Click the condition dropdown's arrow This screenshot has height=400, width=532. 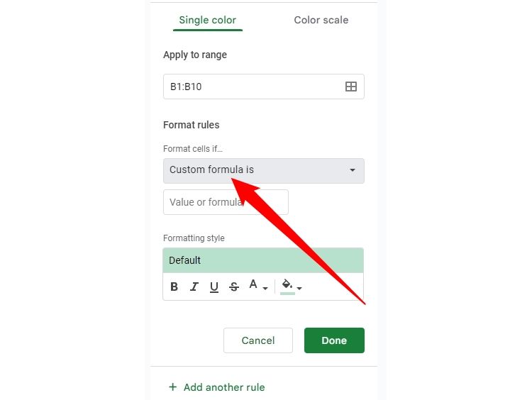[x=353, y=170]
